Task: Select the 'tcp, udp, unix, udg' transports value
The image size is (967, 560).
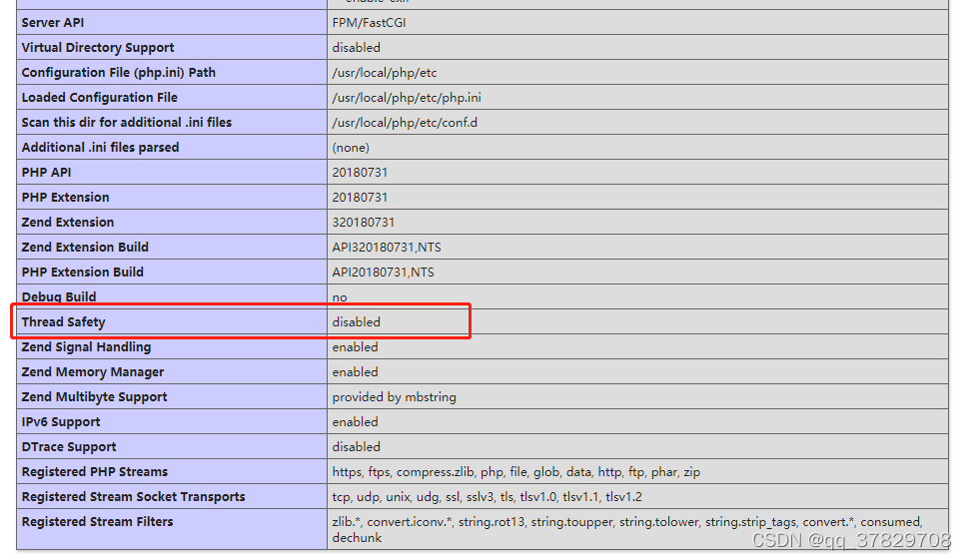Action: point(487,496)
